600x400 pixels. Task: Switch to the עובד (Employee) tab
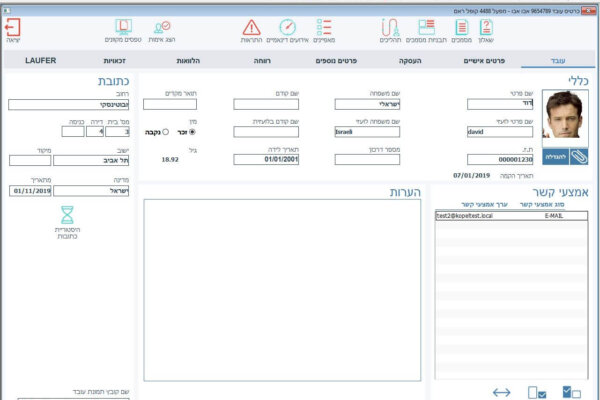pyautogui.click(x=558, y=60)
